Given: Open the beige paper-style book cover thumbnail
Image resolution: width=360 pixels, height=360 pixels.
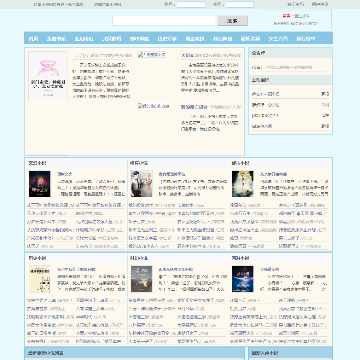Looking at the screenshot, I should click(39, 279).
